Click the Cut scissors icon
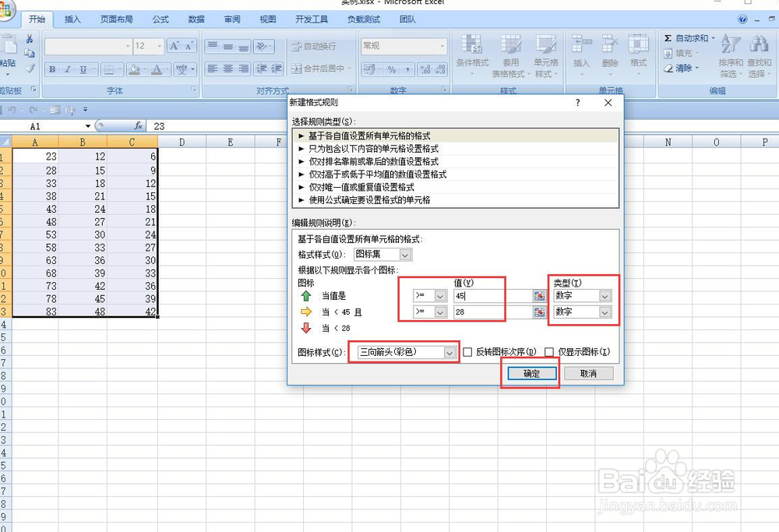The height and width of the screenshot is (532, 779). 30,39
